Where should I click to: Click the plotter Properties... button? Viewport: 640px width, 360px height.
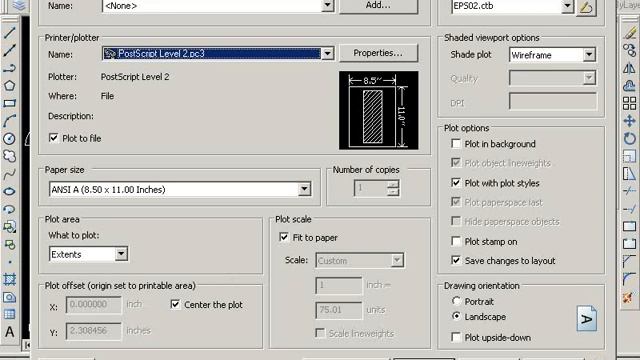(378, 53)
